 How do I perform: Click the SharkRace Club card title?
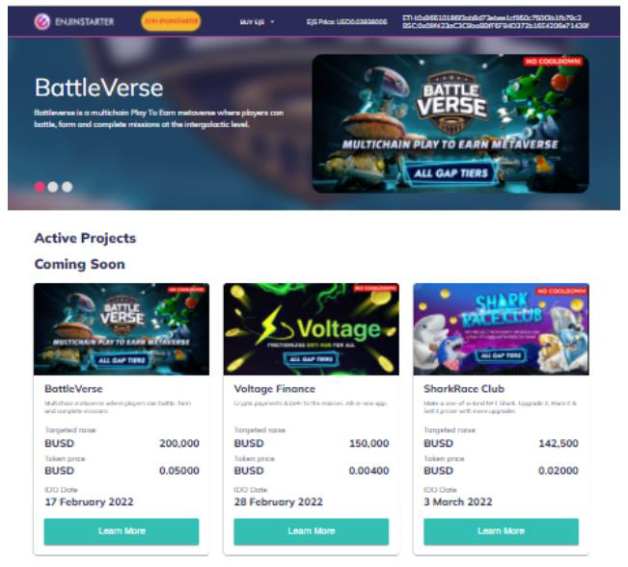point(464,389)
